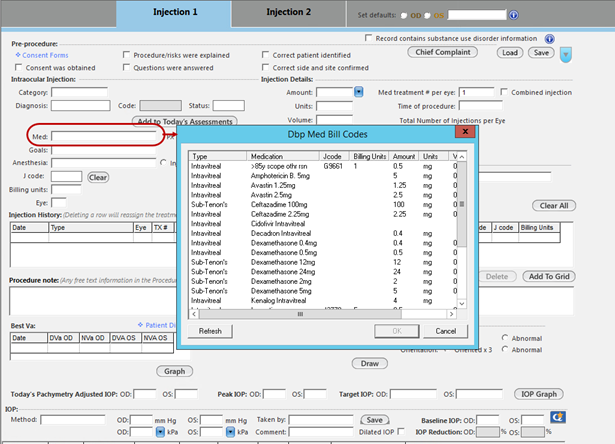Click the Load button

point(510,53)
